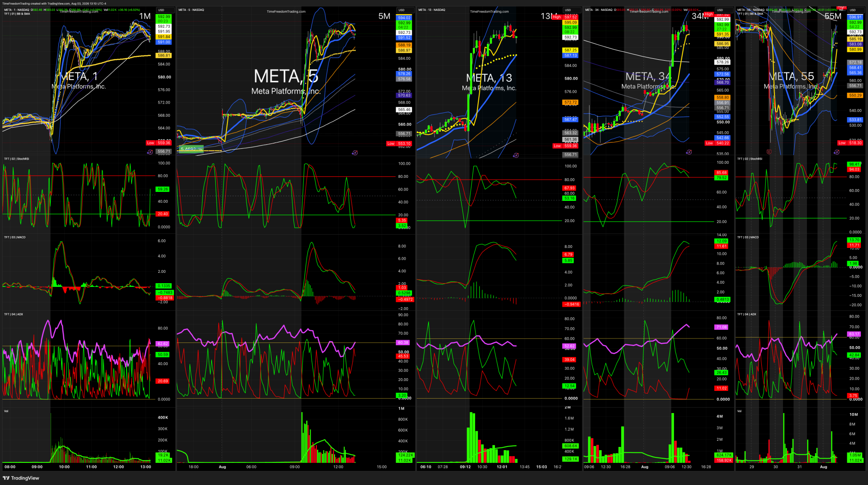The image size is (868, 485).
Task: Open the USD currency selector on the 34M chart
Action: coord(720,10)
